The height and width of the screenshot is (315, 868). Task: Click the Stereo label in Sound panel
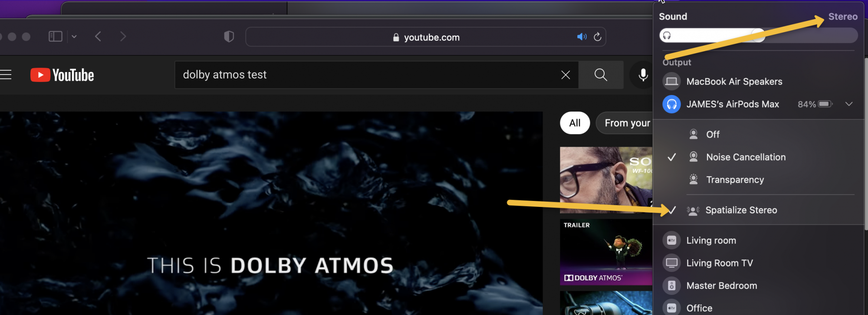tap(843, 16)
